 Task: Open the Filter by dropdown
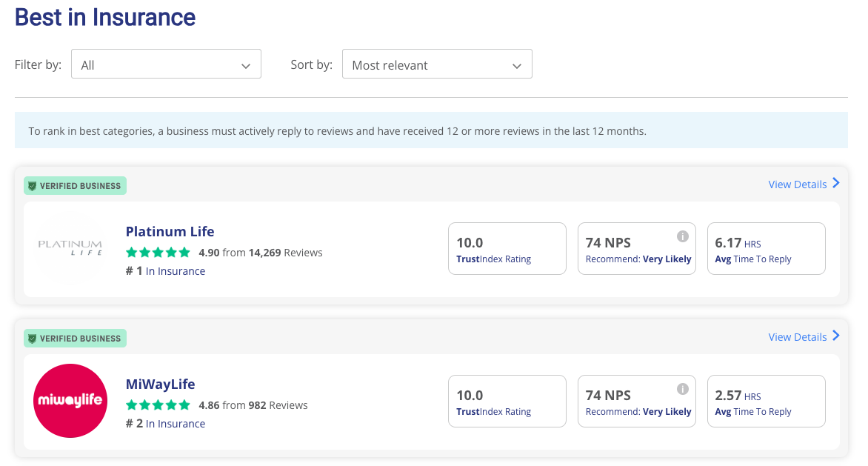tap(166, 64)
